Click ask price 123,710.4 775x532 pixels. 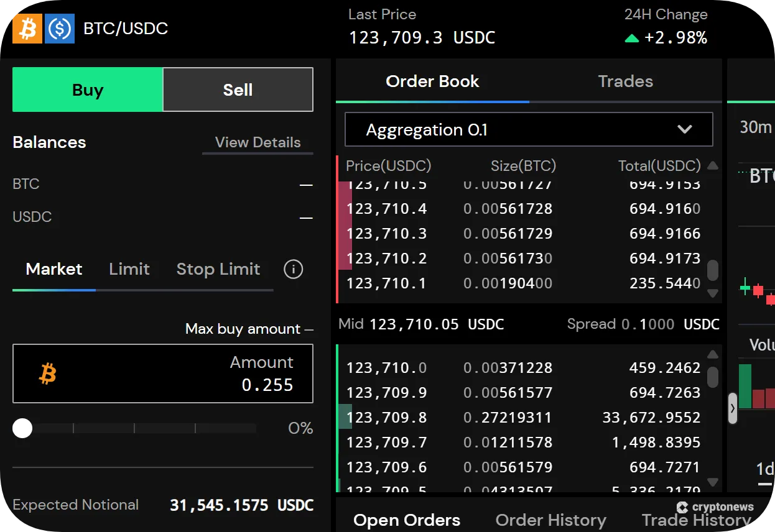[386, 209]
